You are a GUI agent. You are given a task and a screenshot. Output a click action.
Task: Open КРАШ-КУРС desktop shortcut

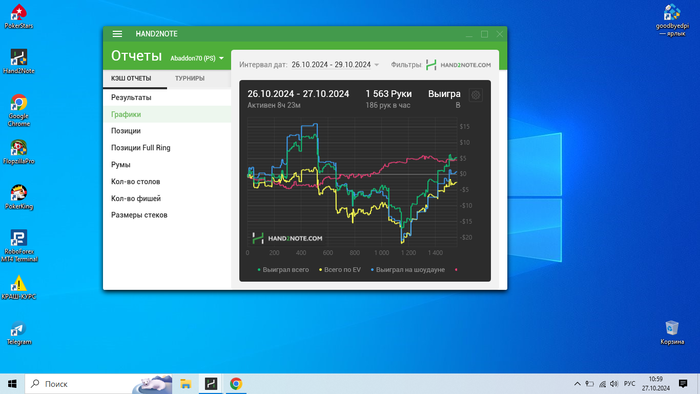[19, 287]
